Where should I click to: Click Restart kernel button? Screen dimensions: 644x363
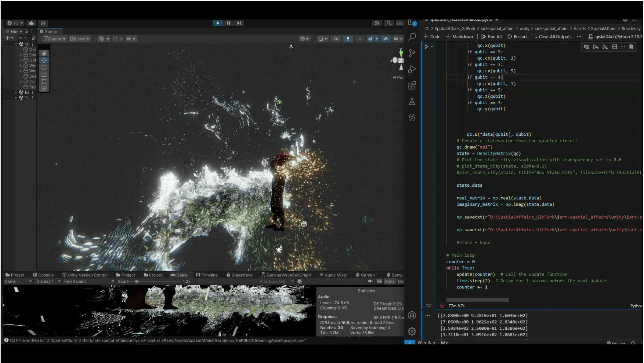[517, 37]
